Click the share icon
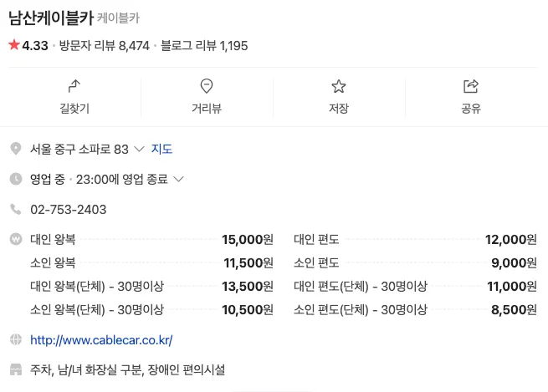The width and height of the screenshot is (548, 392). pyautogui.click(x=470, y=86)
